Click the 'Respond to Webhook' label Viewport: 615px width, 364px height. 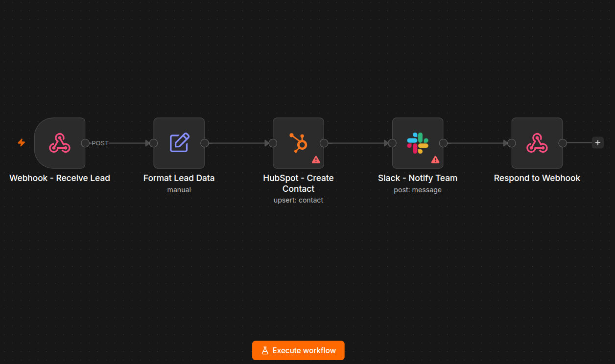pyautogui.click(x=537, y=178)
